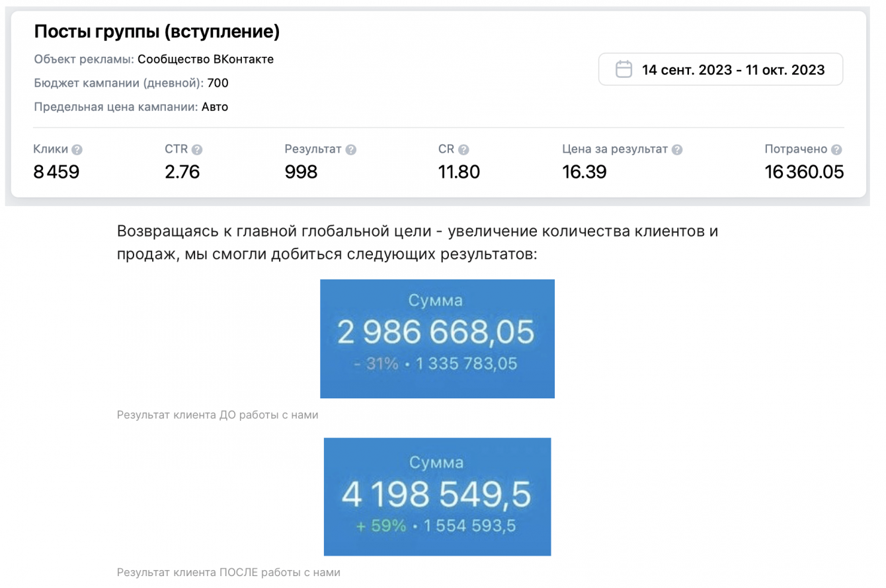Click the Результат value 998
Image resolution: width=886 pixels, height=588 pixels.
301,172
